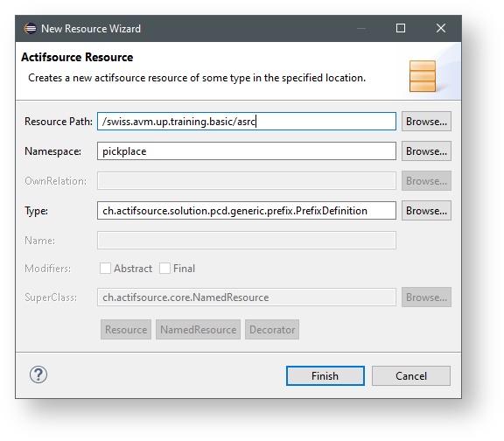Select the Decorator superclass button
This screenshot has height=441, width=504.
272,330
